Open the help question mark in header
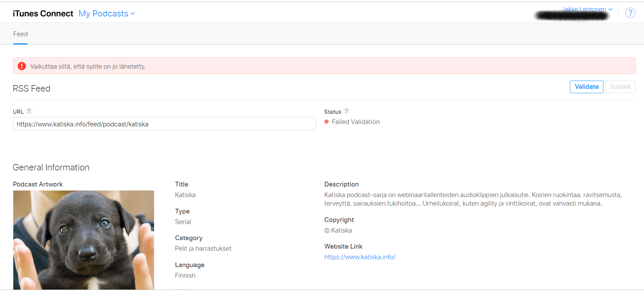Screen dimensions: 644x292 [x=630, y=13]
